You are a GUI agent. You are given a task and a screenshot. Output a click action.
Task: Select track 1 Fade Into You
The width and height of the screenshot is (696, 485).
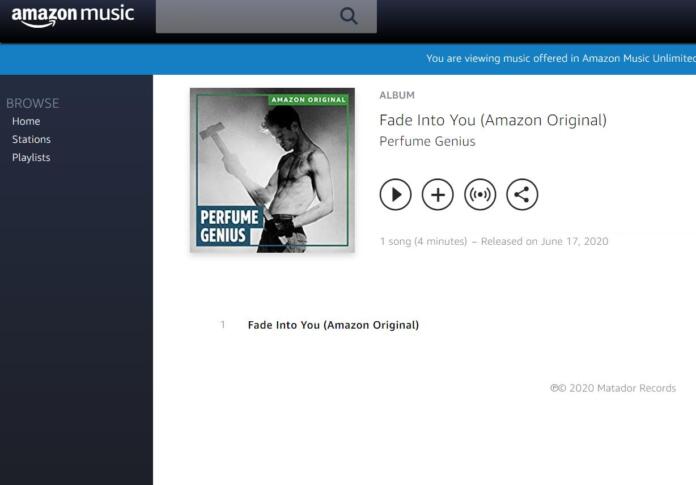click(333, 325)
